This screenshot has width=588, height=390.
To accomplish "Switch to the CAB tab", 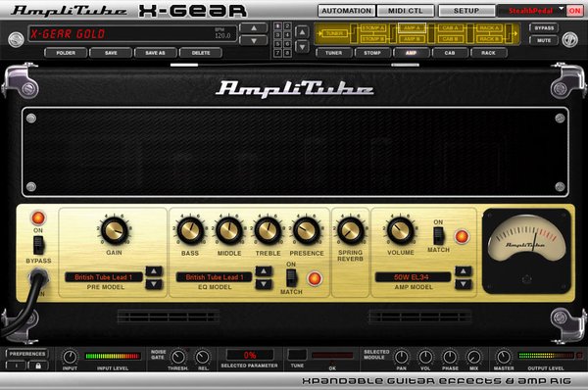I will tap(450, 53).
